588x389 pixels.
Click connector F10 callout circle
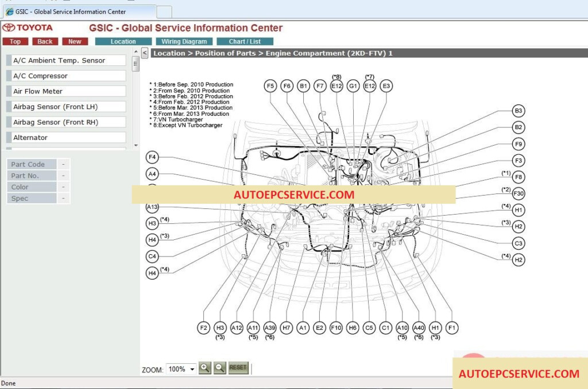[336, 328]
